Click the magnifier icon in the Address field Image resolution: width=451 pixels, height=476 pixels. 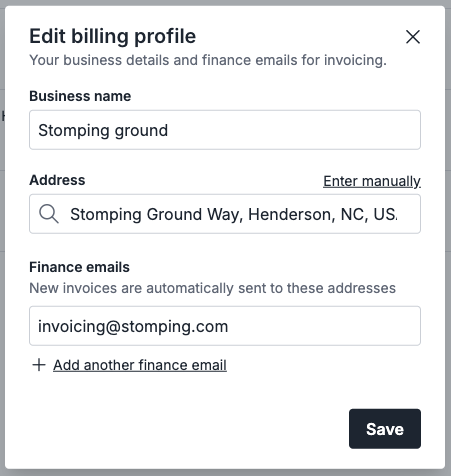[49, 214]
